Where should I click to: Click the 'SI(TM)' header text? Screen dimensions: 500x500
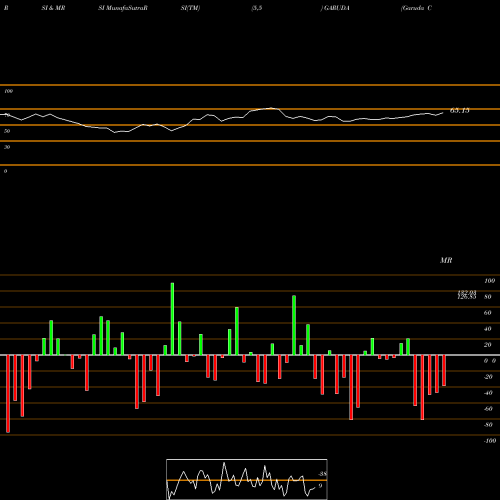pos(190,8)
